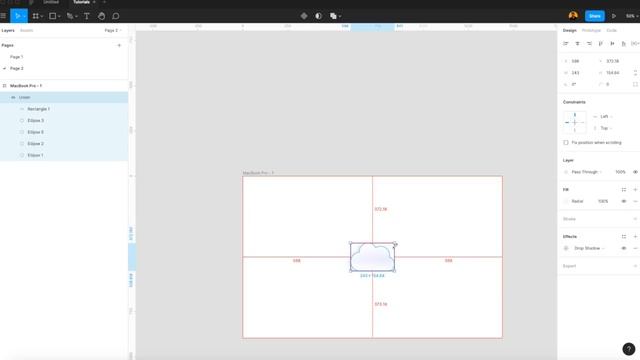Toggle Fix position when scrolling checkbox
Screen dimensions: 640x360
[x=566, y=142]
